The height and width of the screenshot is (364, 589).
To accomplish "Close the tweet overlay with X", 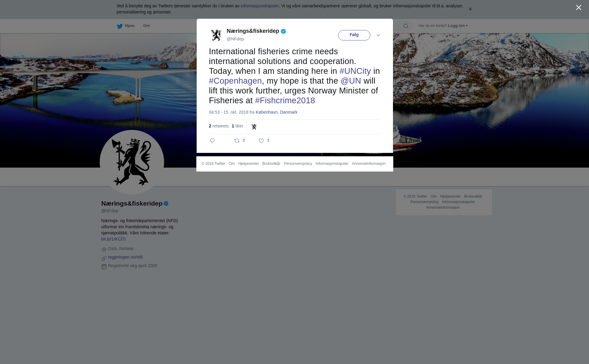I will pos(579,8).
